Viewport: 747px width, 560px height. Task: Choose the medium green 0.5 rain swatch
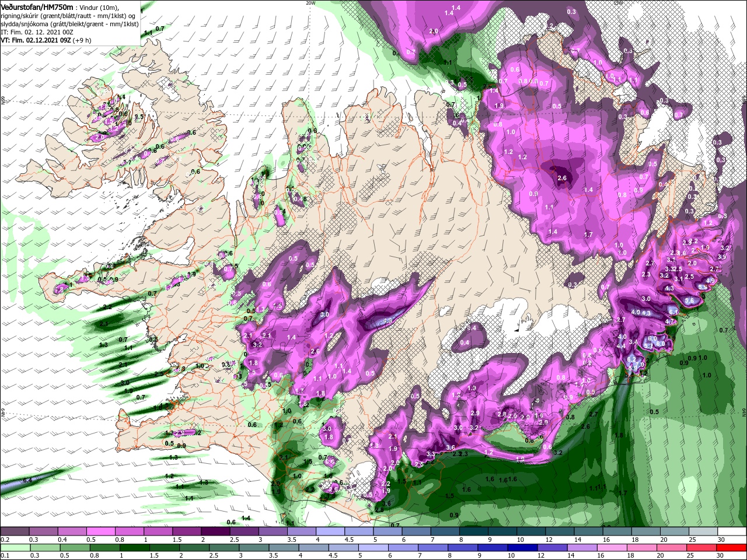point(74,548)
